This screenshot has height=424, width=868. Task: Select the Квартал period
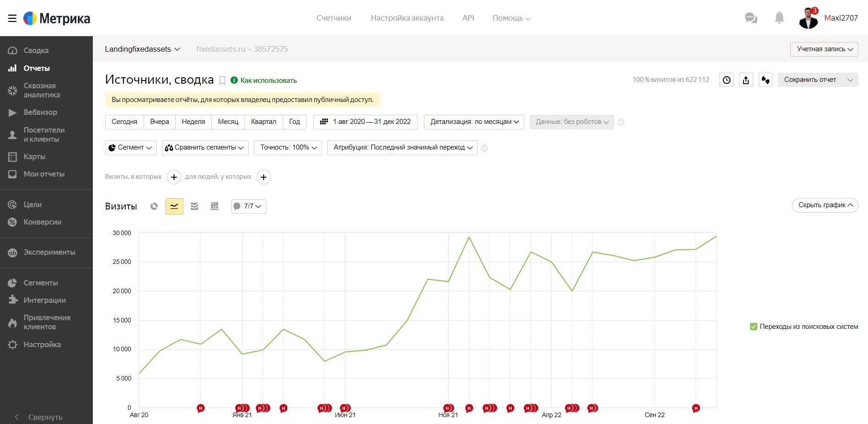263,122
